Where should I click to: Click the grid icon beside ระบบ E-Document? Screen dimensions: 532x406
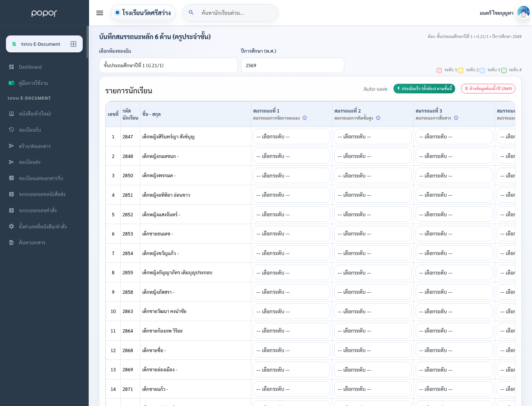tap(74, 44)
